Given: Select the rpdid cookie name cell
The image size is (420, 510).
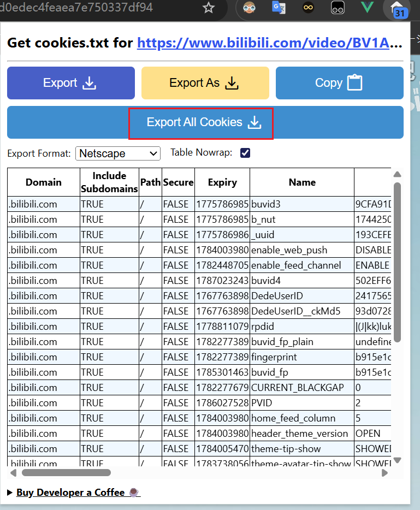Looking at the screenshot, I should (302, 326).
